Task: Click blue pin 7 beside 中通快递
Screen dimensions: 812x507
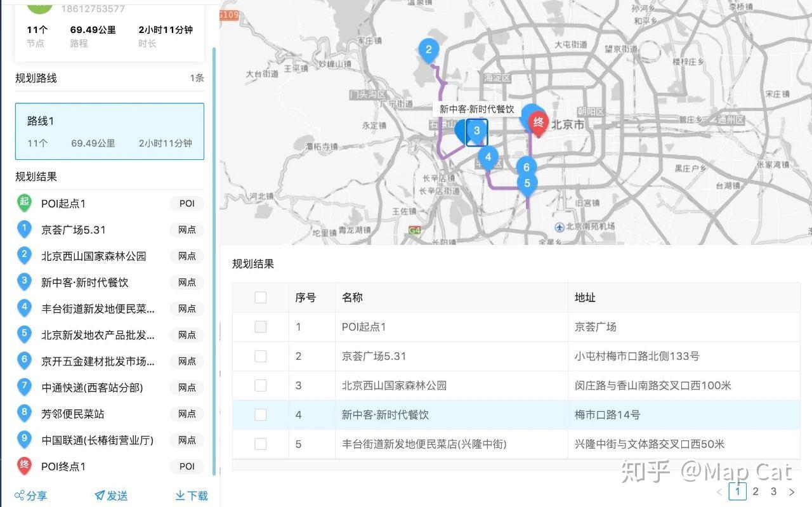Action: coord(24,387)
